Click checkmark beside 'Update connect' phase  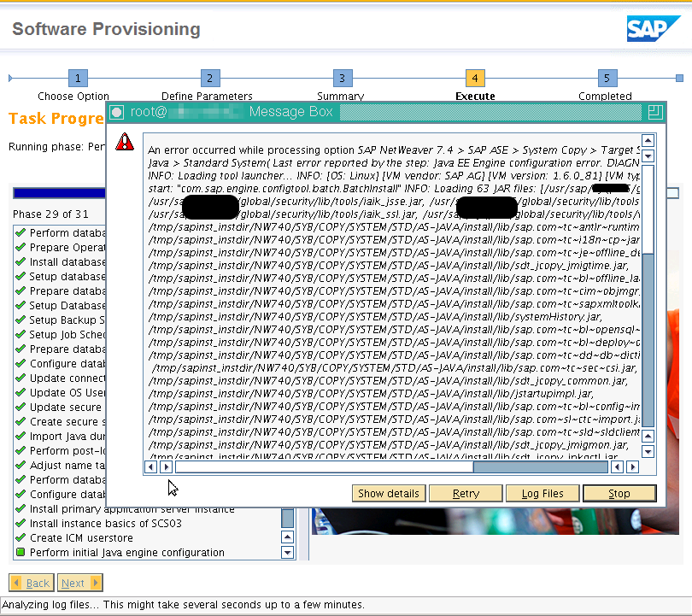click(x=21, y=378)
